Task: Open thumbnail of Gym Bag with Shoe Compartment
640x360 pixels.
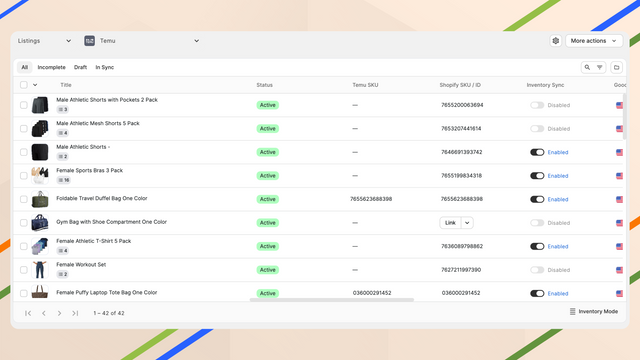Action: click(40, 223)
